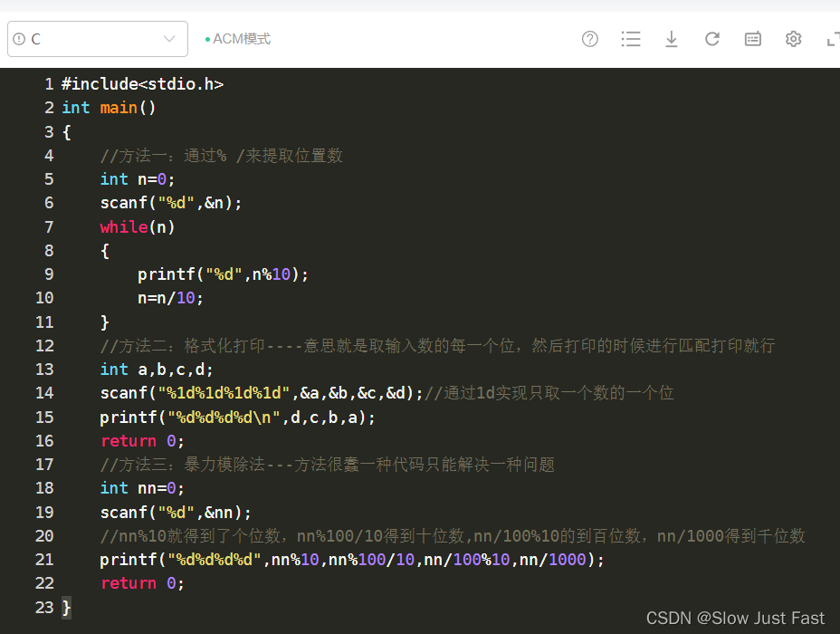Open editor settings gear icon
Image resolution: width=840 pixels, height=634 pixels.
(794, 39)
